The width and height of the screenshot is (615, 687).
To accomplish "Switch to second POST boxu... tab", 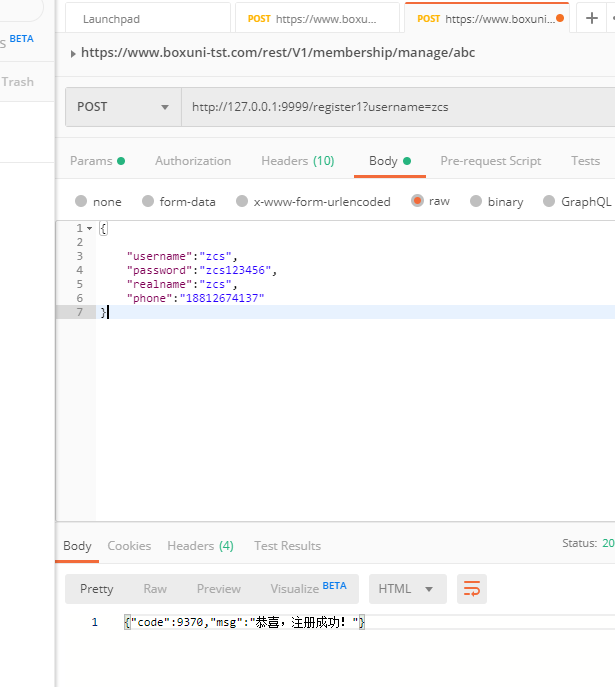I will click(x=317, y=19).
